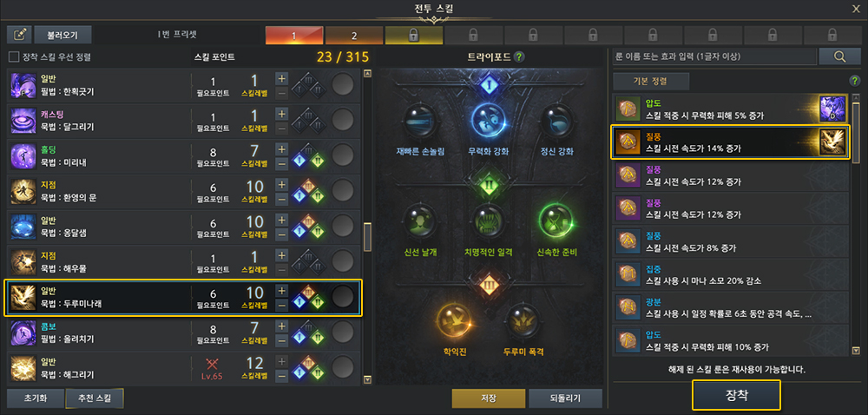Switch to preset tab 1

(x=294, y=35)
